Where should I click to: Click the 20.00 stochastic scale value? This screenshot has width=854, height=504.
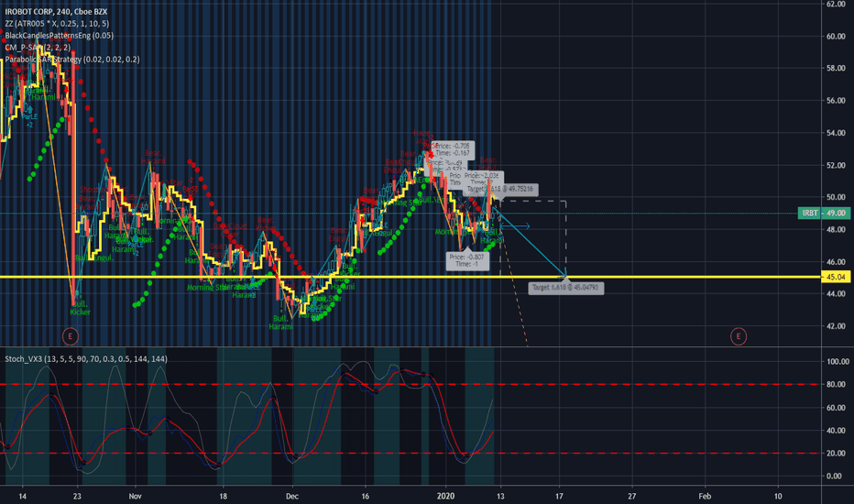point(838,454)
